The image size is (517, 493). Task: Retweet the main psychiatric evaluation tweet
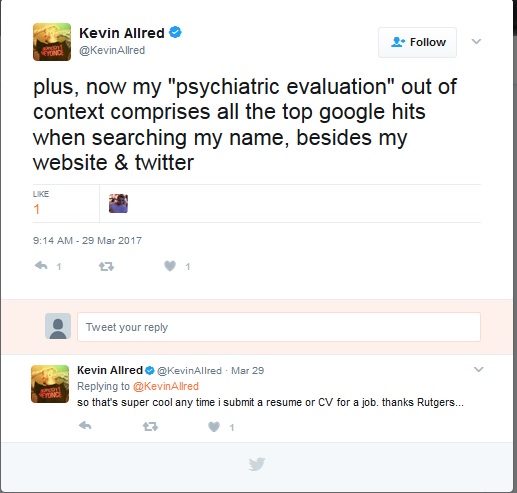pos(106,267)
